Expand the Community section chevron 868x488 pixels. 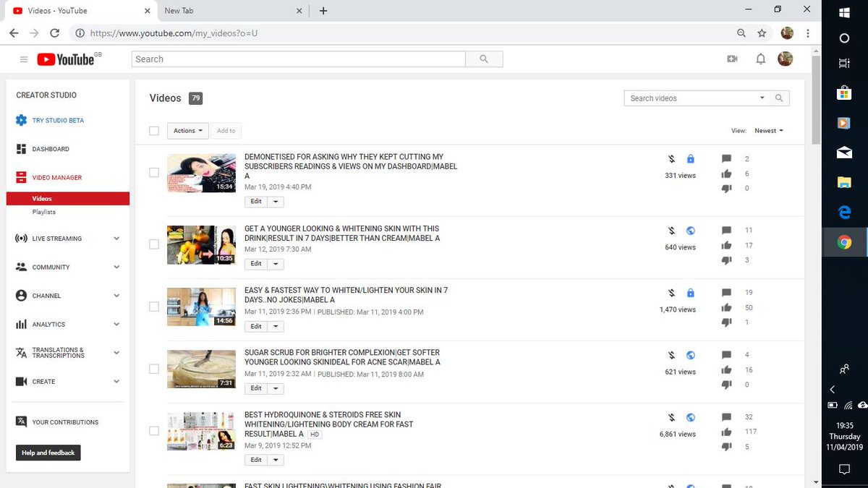(x=116, y=267)
